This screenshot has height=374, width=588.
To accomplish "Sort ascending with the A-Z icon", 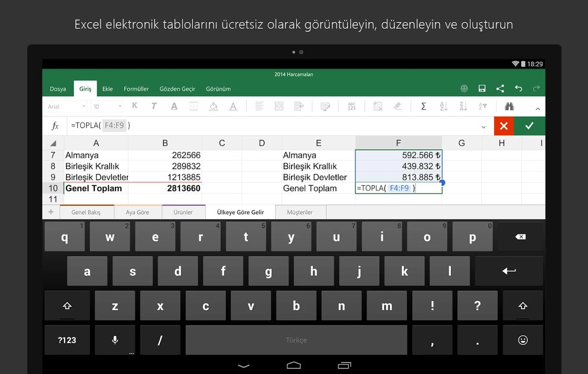I will point(443,106).
